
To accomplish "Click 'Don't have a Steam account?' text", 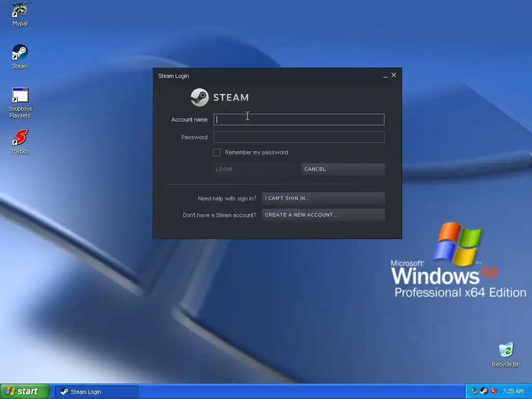I will pos(220,215).
